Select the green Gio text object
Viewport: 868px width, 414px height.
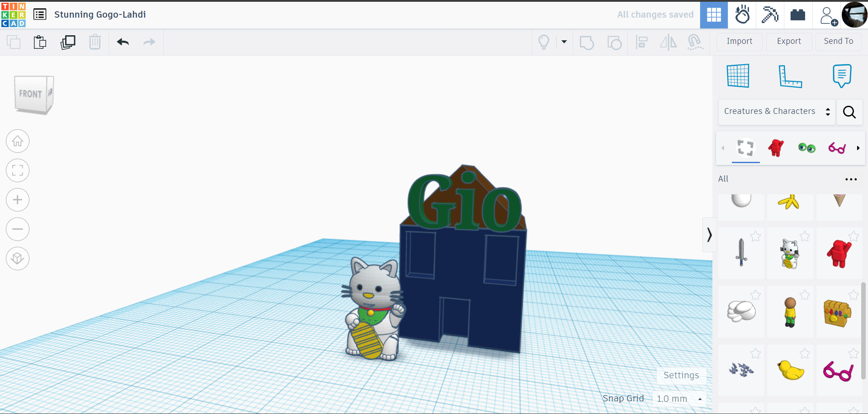[465, 202]
